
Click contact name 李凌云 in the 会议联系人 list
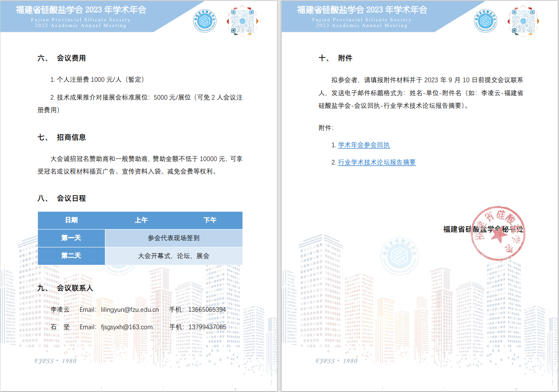60,310
